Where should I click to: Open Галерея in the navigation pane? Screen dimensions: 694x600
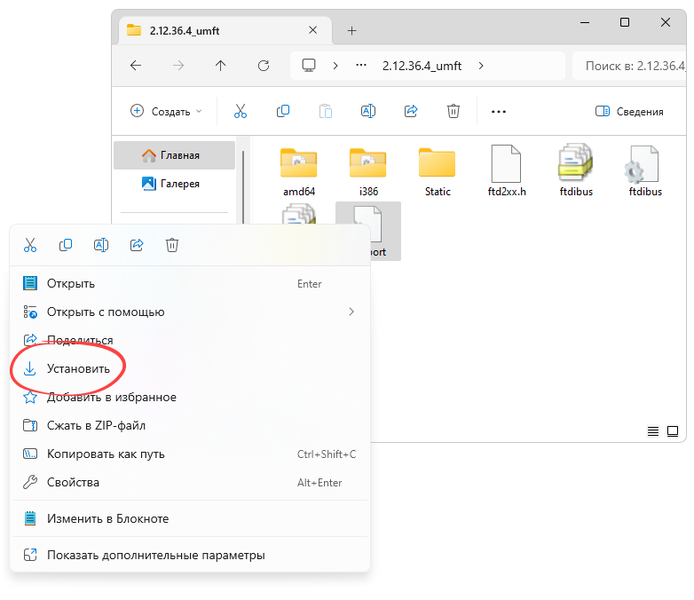[174, 183]
